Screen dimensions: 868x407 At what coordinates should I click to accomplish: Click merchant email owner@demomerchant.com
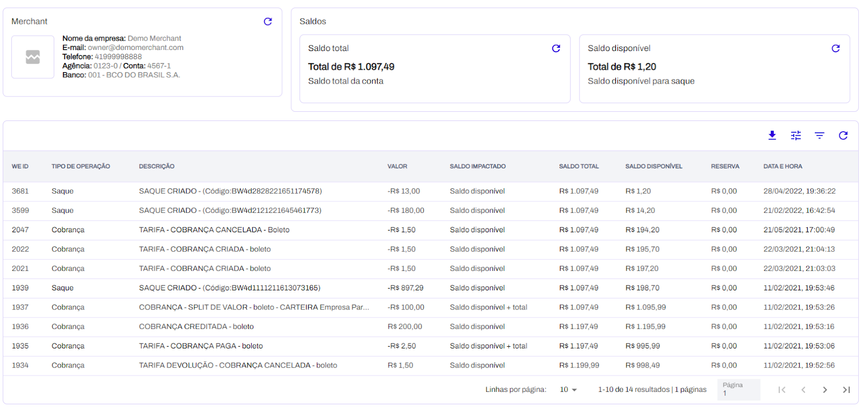[136, 48]
